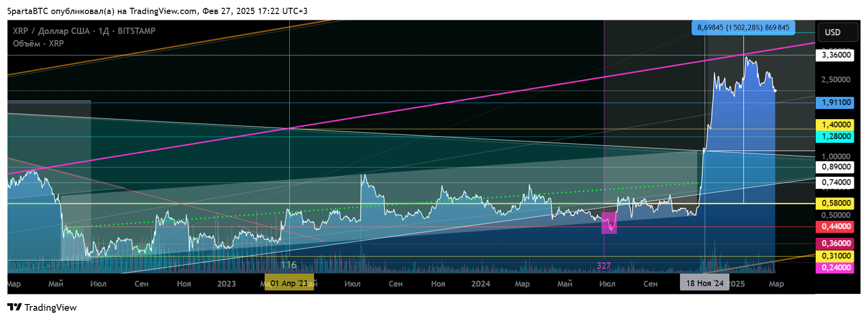
Task: Select the 0,36000 price label
Action: tap(836, 244)
